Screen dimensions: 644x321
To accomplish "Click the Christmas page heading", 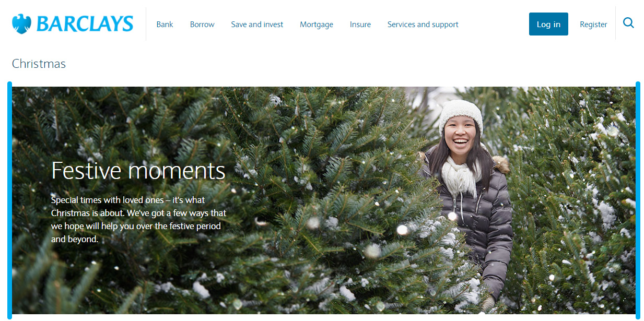I will 39,64.
